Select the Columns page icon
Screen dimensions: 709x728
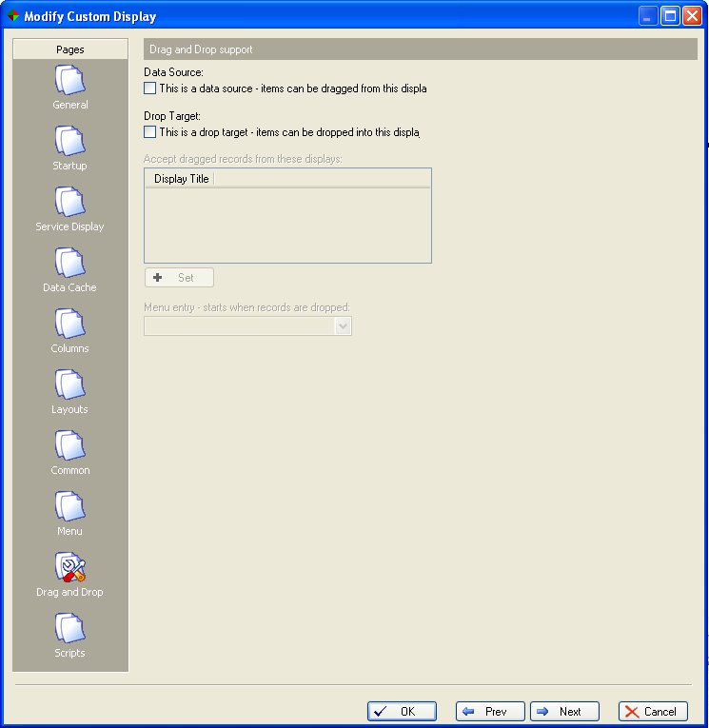tap(70, 325)
